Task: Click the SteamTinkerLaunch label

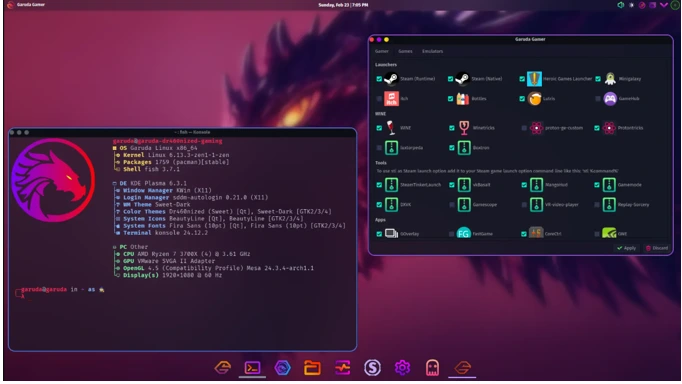Action: (x=420, y=185)
